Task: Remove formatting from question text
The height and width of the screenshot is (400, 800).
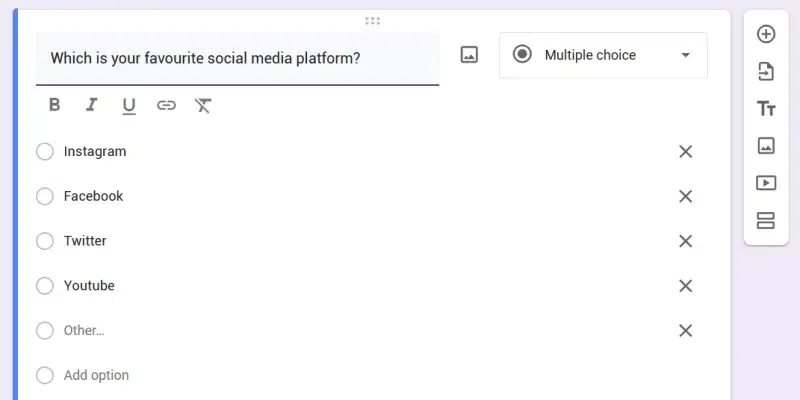Action: [x=203, y=105]
